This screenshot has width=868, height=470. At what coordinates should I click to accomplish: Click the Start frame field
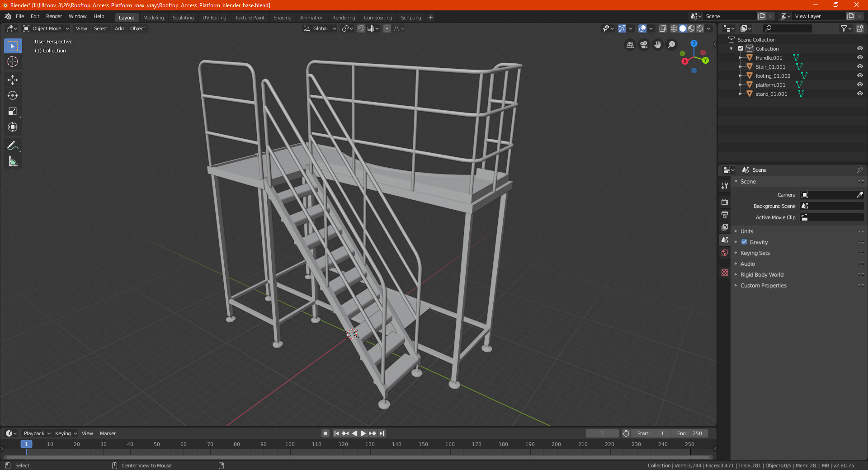(651, 433)
